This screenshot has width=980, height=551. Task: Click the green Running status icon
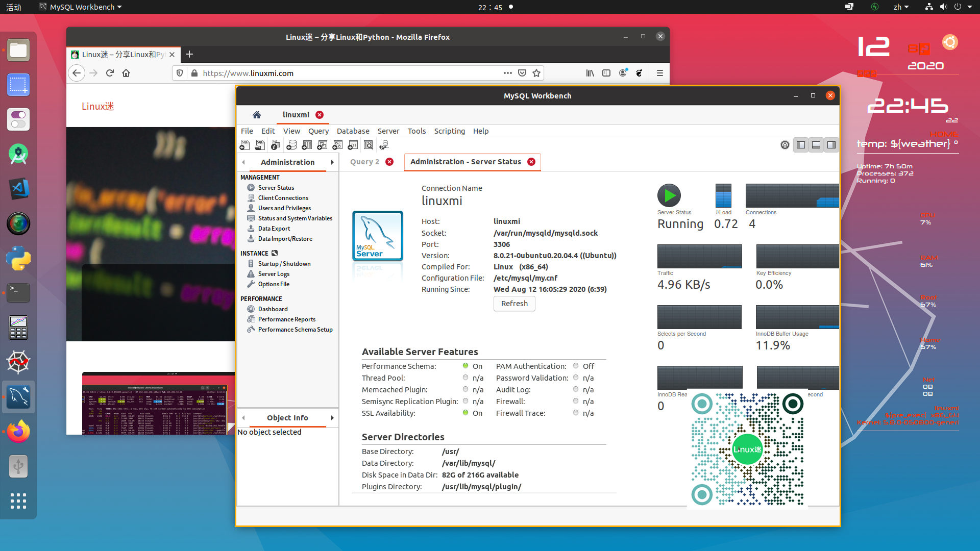pos(669,195)
